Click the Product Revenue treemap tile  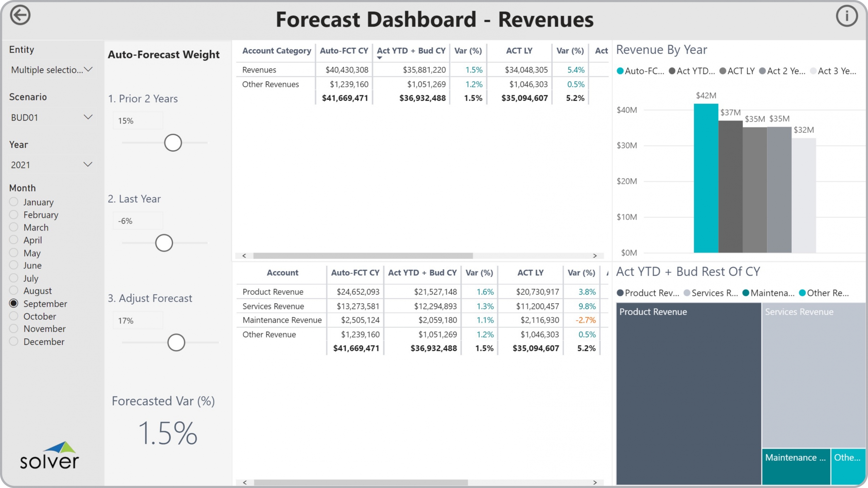[x=688, y=394]
